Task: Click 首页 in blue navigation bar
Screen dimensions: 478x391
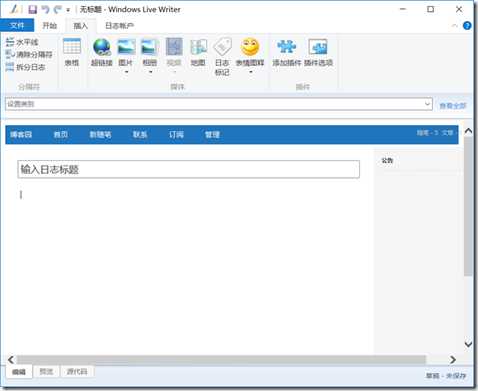Action: pos(61,134)
